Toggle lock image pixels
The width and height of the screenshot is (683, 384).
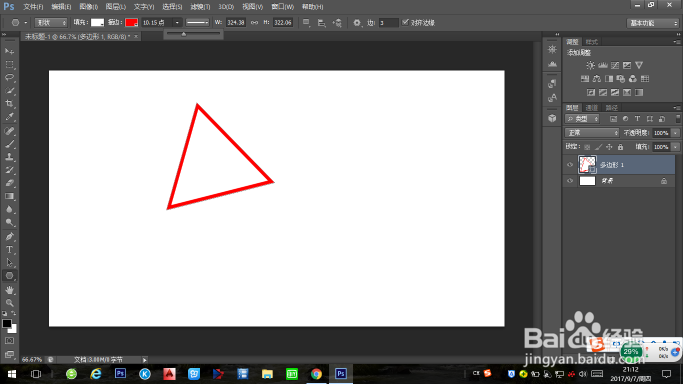(598, 147)
